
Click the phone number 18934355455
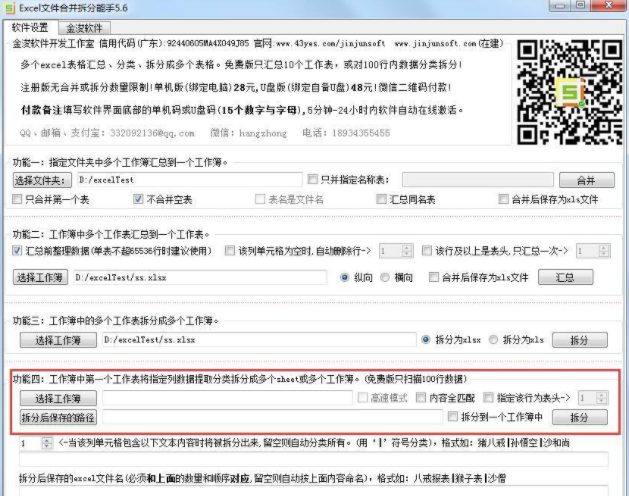[361, 133]
